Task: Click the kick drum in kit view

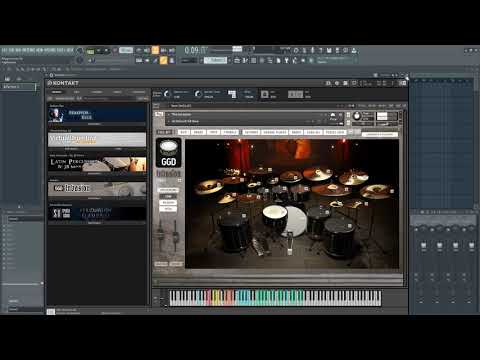Action: tap(296, 221)
